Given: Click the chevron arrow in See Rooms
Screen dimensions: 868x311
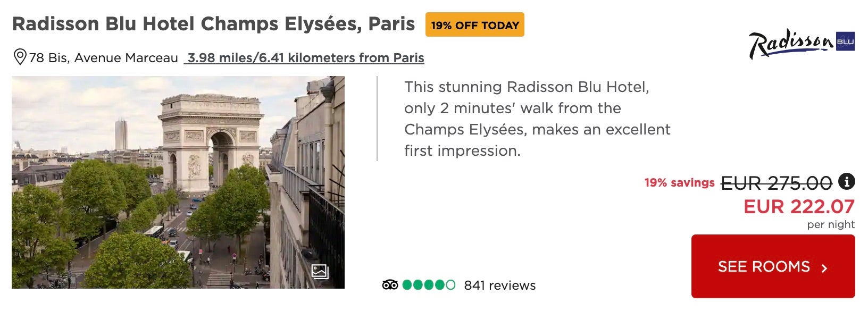Looking at the screenshot, I should click(x=824, y=268).
